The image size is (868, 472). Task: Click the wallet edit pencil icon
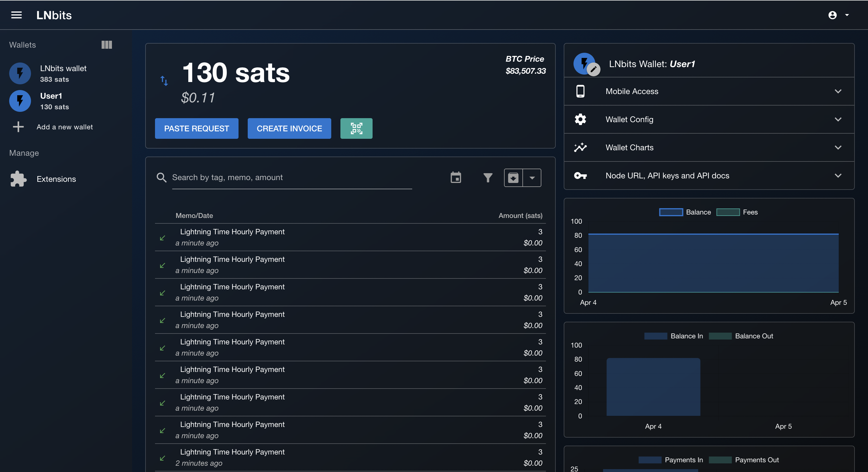point(593,69)
